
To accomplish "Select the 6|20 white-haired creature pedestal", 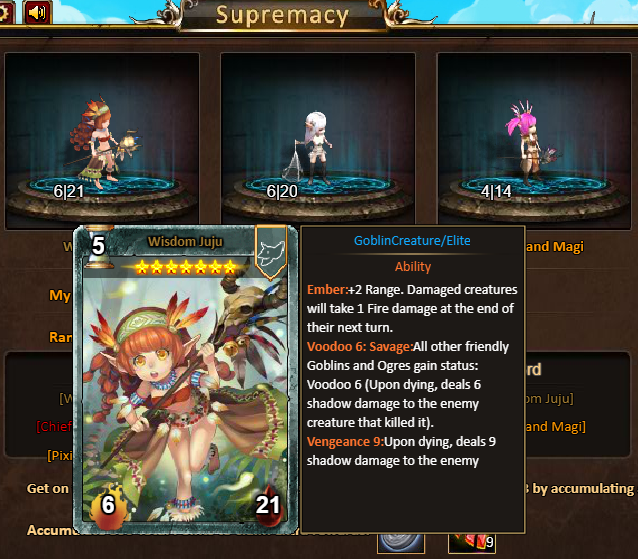I will (318, 141).
